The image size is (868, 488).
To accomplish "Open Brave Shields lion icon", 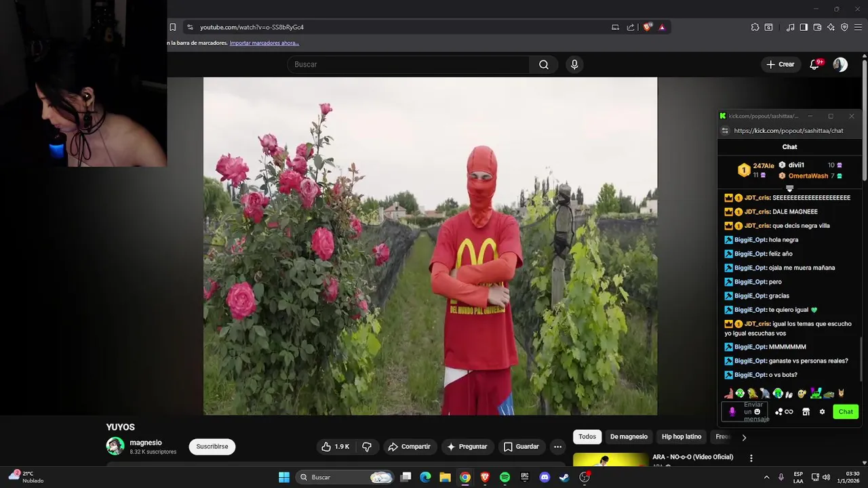I will pyautogui.click(x=648, y=27).
